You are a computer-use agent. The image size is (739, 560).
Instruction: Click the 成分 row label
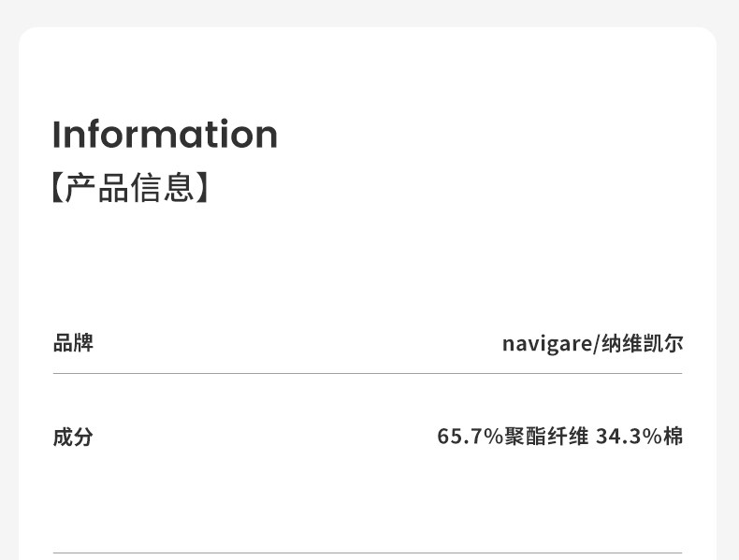pos(73,437)
